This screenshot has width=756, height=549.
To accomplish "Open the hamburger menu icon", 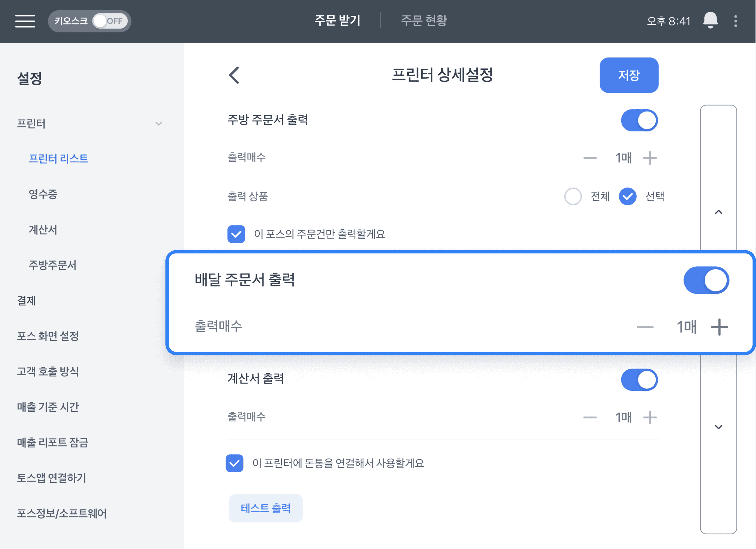I will (25, 21).
